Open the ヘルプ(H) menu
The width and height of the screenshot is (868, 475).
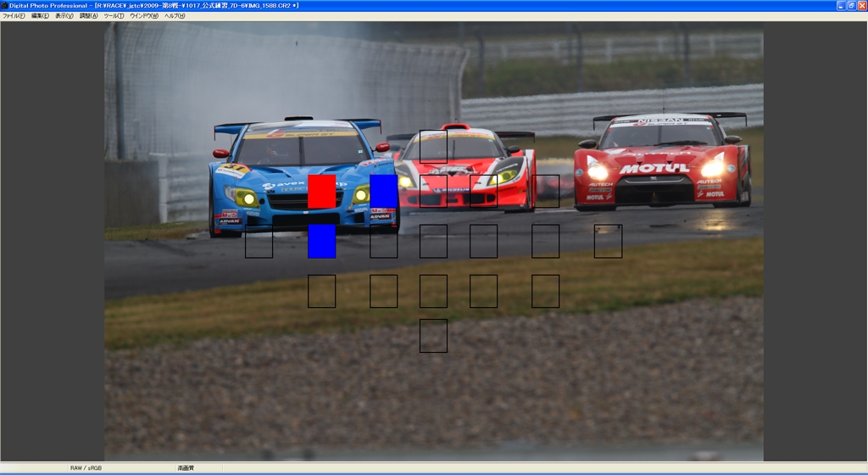[x=175, y=16]
